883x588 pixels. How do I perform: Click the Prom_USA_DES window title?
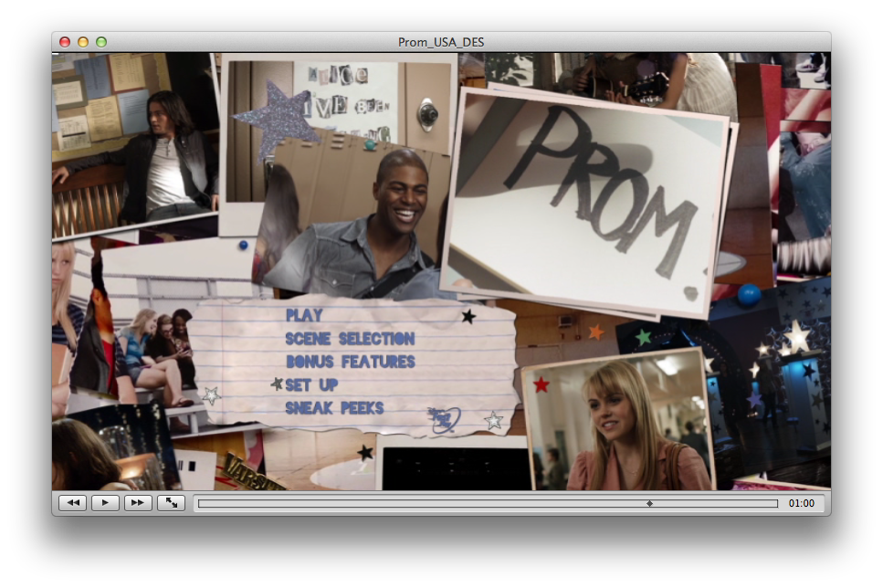pos(441,42)
